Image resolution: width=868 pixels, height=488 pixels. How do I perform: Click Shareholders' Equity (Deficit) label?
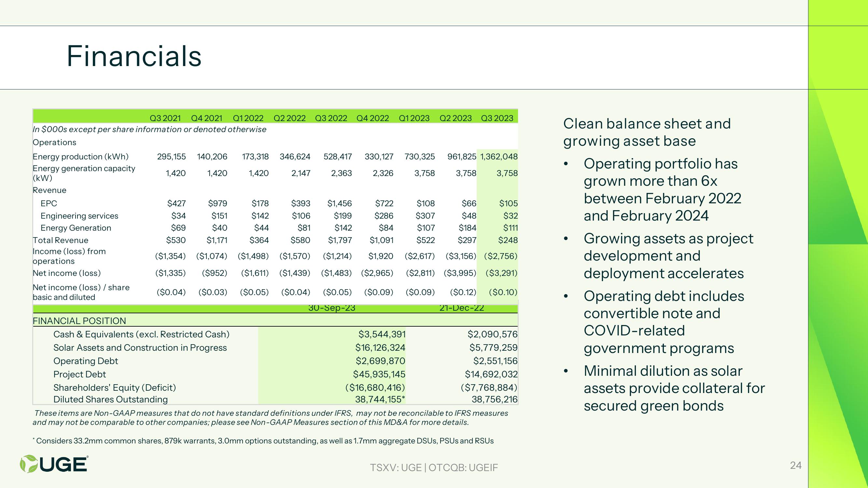115,388
